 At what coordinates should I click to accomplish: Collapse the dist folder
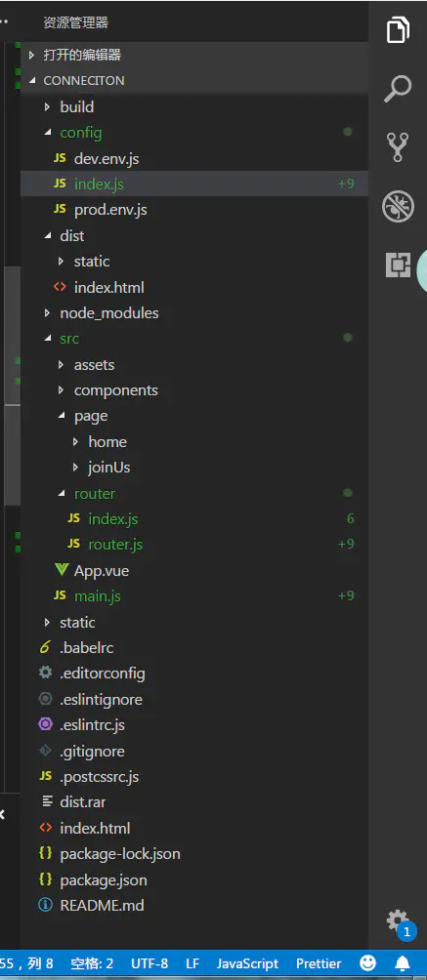(194, 235)
